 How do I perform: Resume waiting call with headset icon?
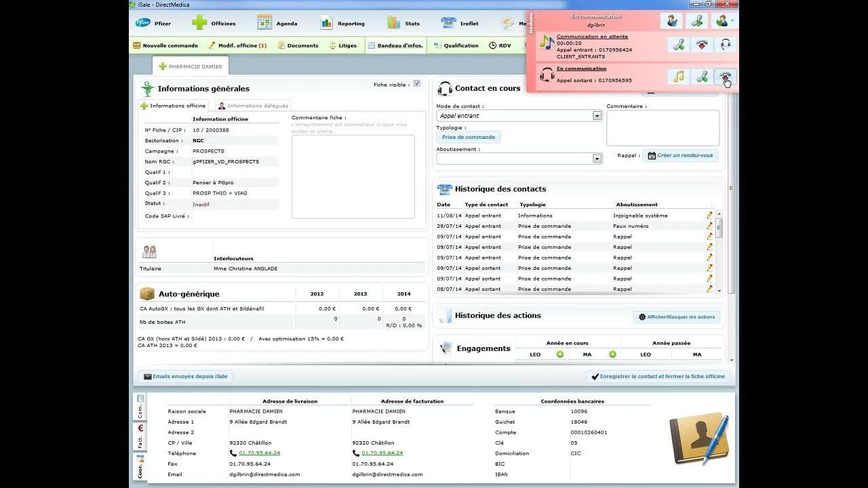coord(726,44)
